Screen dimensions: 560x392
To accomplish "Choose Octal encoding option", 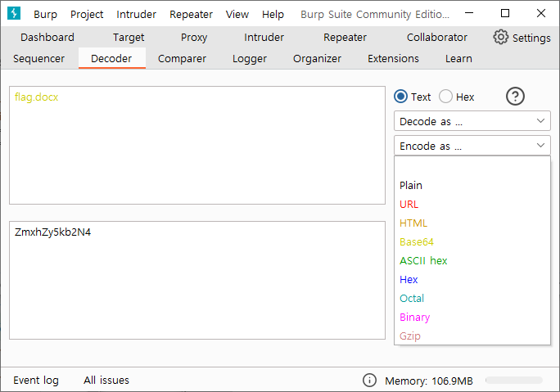I will click(472, 299).
